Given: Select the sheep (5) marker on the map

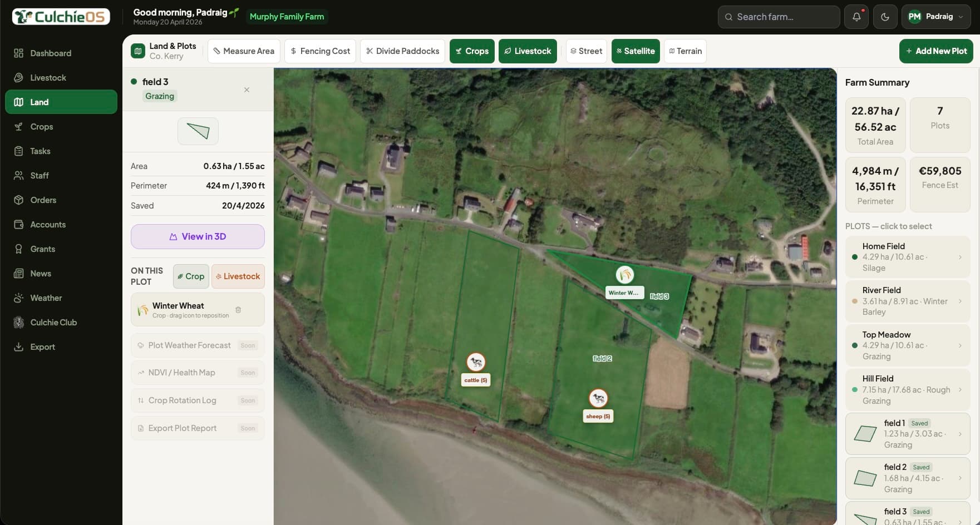Looking at the screenshot, I should tap(598, 398).
